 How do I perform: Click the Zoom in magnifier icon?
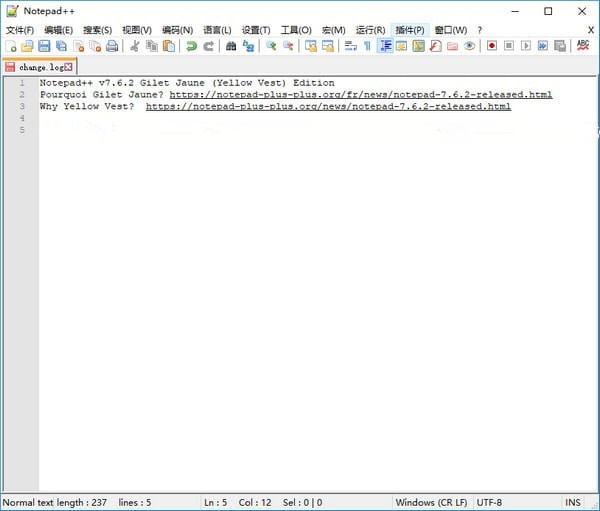coord(271,46)
